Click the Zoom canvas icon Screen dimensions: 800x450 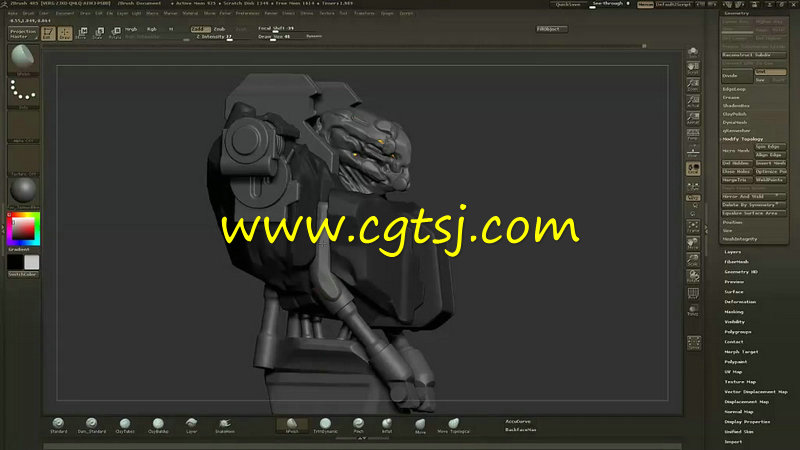[693, 85]
